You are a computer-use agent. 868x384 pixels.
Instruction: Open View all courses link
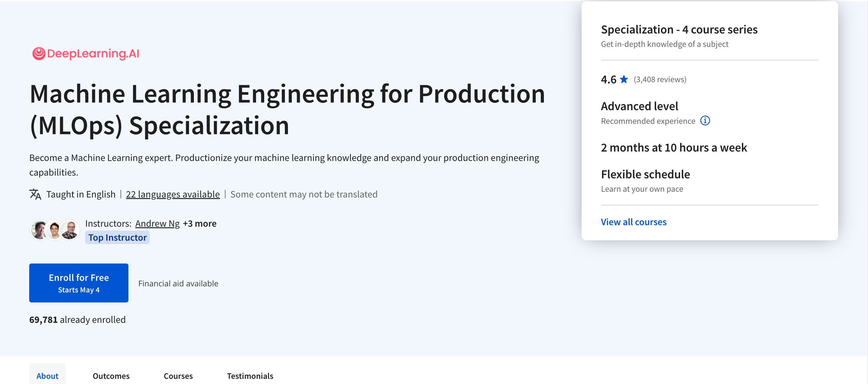633,222
